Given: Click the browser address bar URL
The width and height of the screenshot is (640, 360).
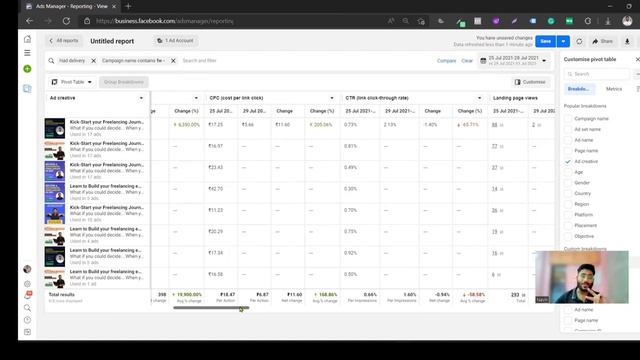Looking at the screenshot, I should pyautogui.click(x=164, y=21).
